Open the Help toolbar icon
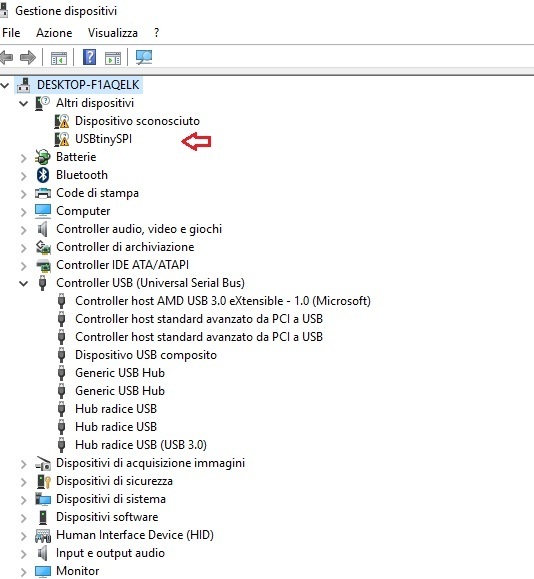The image size is (534, 579). coord(89,57)
